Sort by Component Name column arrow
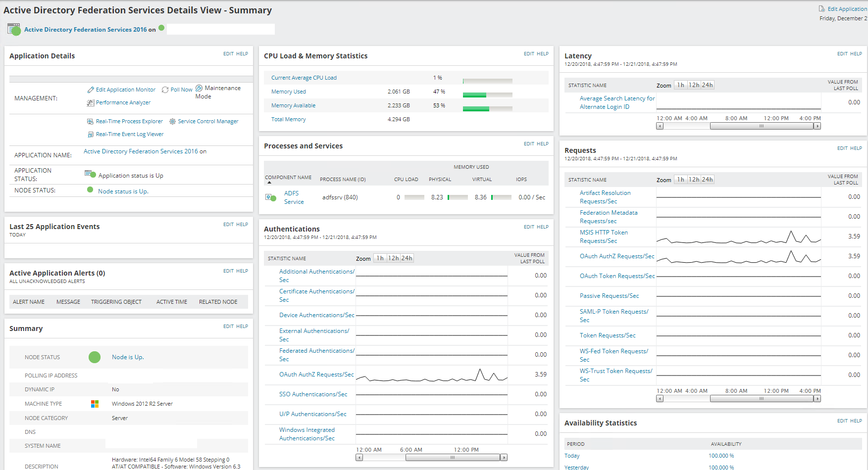The height and width of the screenshot is (470, 868). [269, 183]
